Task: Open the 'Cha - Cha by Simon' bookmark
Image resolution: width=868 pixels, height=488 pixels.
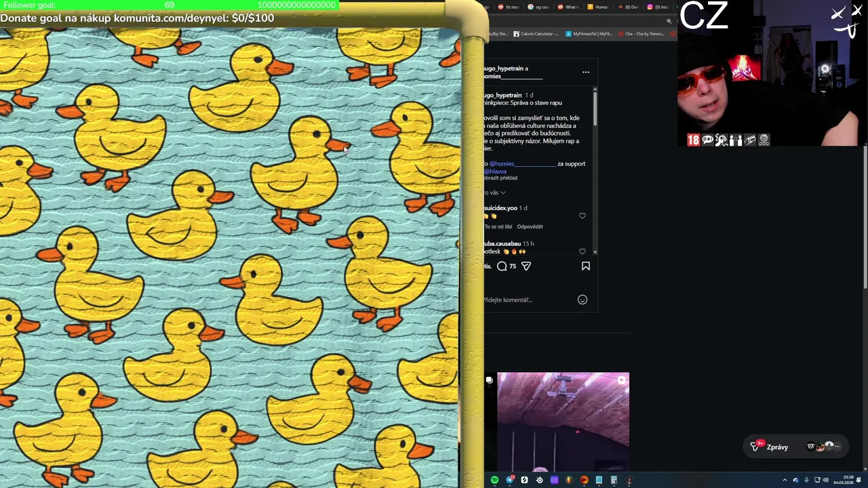Action: (x=642, y=34)
